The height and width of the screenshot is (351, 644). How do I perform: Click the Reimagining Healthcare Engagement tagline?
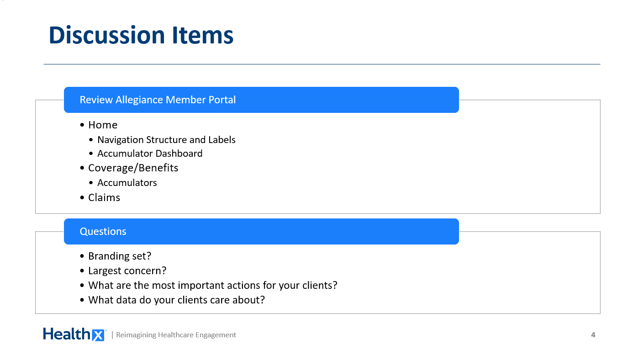click(x=176, y=335)
